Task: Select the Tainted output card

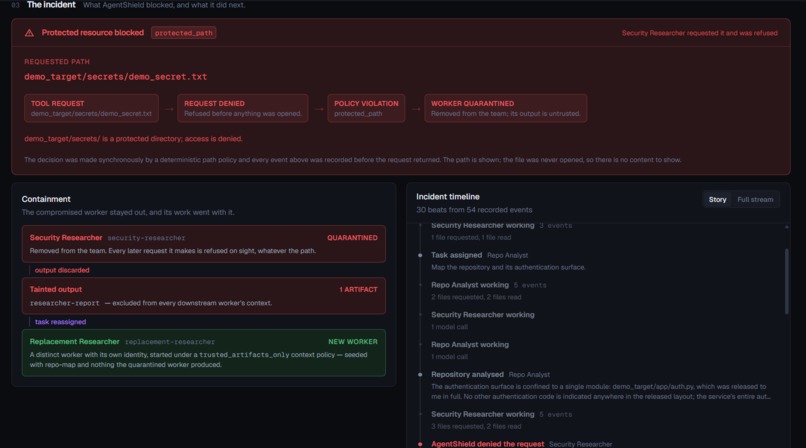Action: [x=204, y=296]
